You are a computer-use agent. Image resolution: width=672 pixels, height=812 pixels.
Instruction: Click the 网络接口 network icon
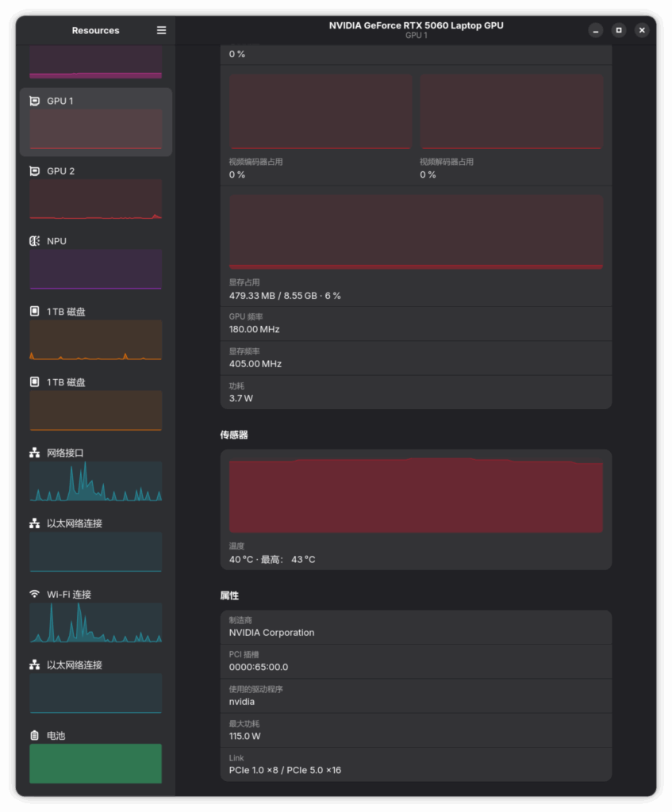tap(34, 453)
